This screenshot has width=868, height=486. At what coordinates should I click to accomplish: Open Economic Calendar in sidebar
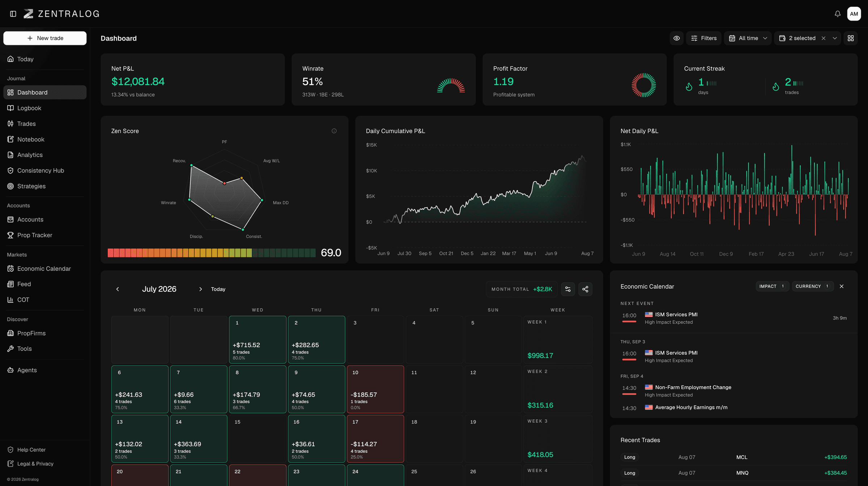click(45, 269)
